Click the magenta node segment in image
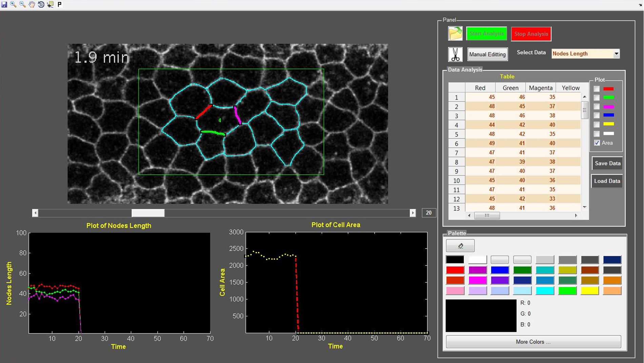Viewport: 644px width, 363px height. click(238, 115)
